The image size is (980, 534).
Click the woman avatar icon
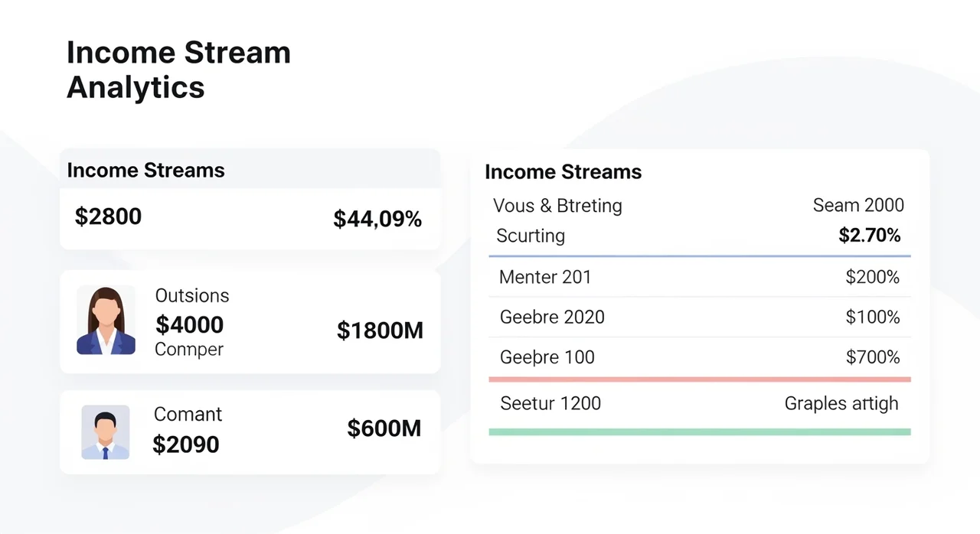[106, 321]
